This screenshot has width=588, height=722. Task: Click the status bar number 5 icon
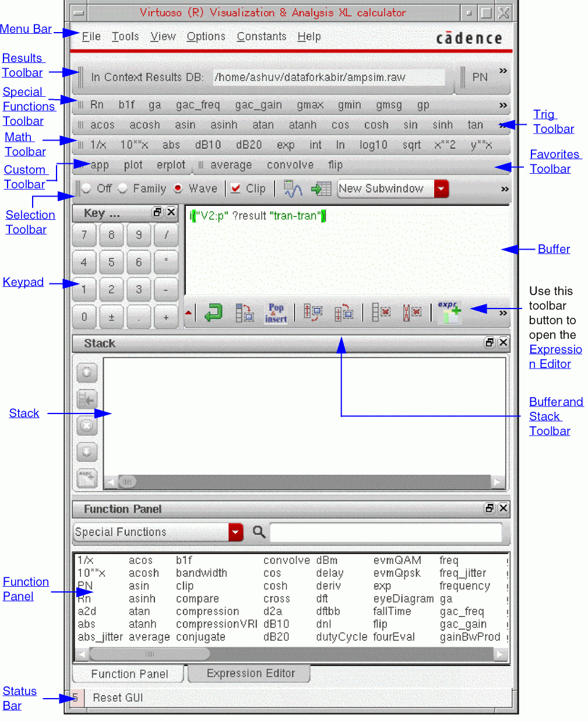tap(76, 698)
